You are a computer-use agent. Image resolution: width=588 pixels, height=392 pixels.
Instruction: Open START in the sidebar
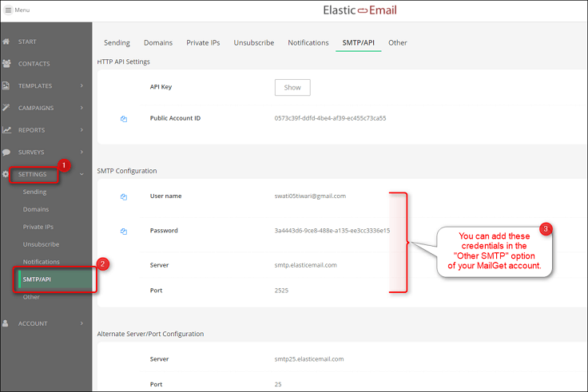point(27,42)
